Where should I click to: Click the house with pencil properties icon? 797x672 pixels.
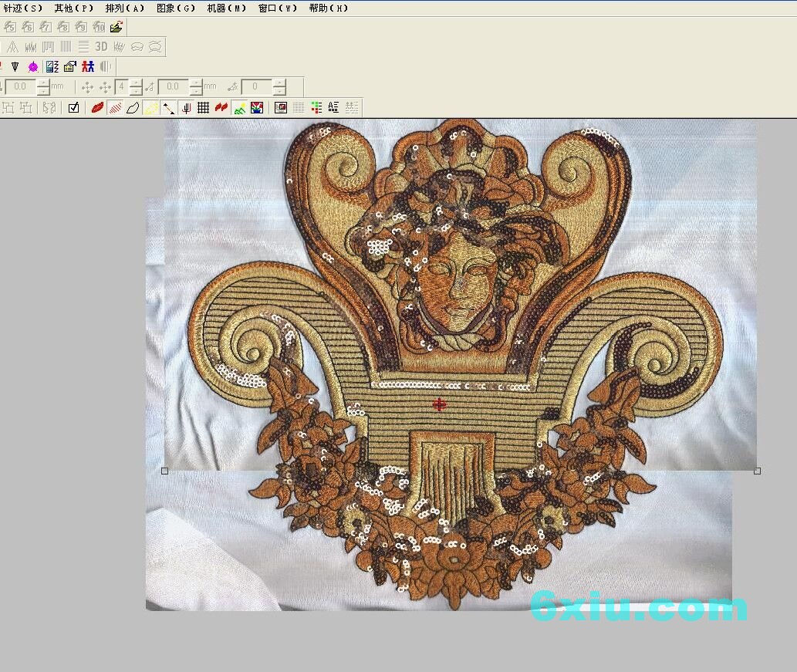coord(69,67)
